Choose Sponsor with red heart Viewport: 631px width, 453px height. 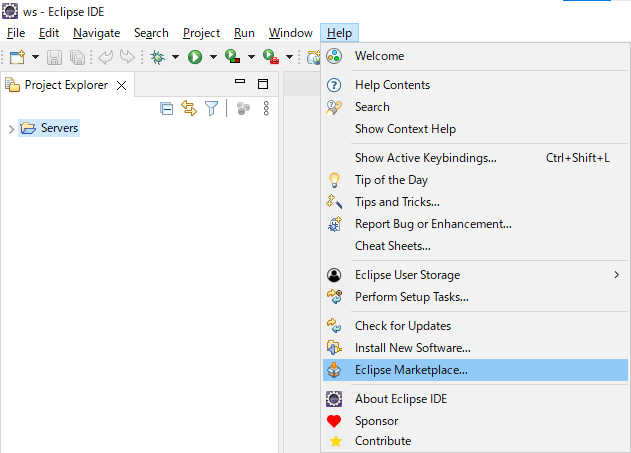tap(475, 421)
